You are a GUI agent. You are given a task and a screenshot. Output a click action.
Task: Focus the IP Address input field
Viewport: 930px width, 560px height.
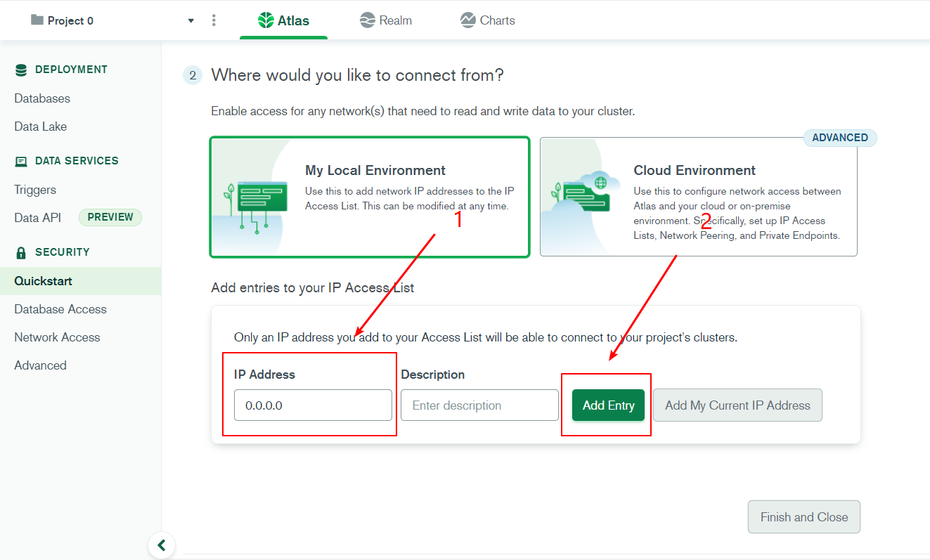tap(313, 405)
